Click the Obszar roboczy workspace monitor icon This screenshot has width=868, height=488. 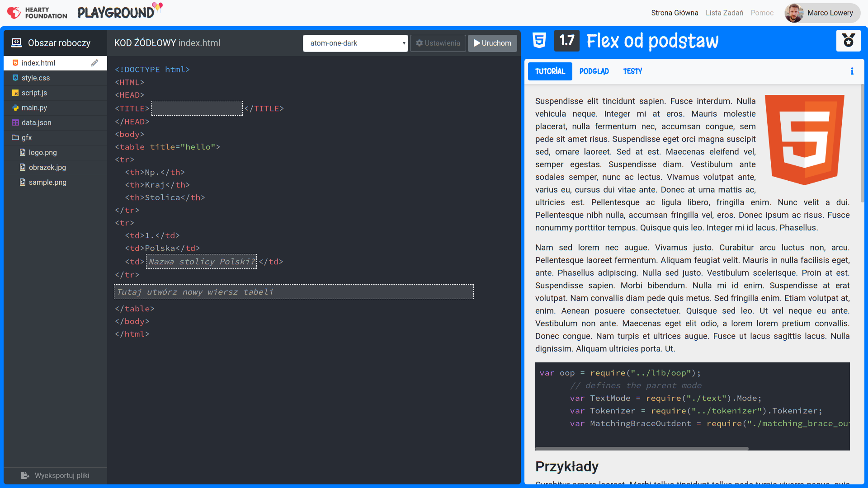[x=17, y=43]
